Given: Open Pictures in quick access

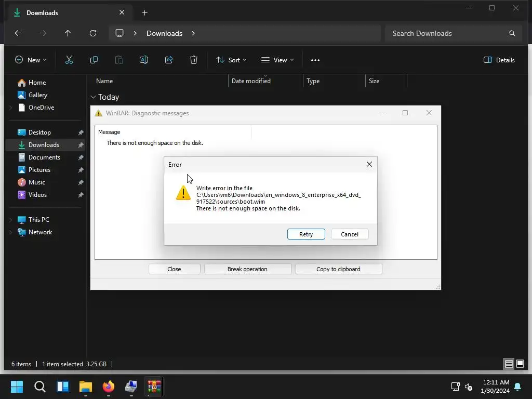Looking at the screenshot, I should coord(39,170).
